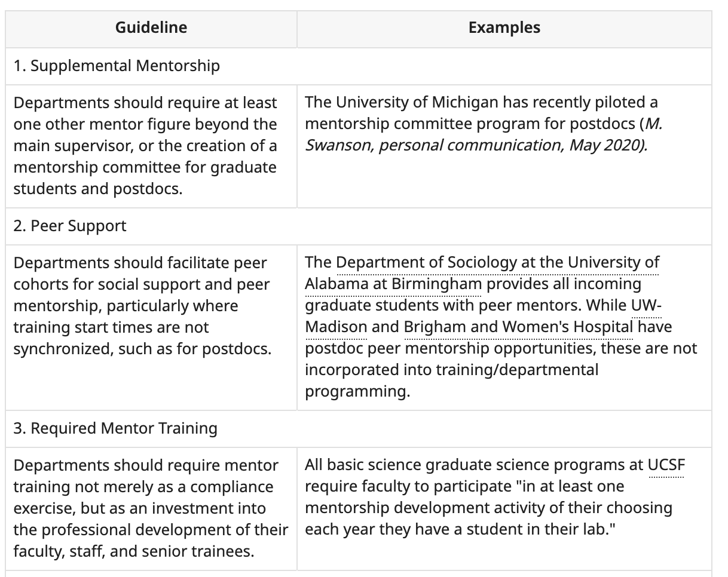
Task: Click the "faculty, staff, and senior trainees." line
Action: tap(134, 551)
